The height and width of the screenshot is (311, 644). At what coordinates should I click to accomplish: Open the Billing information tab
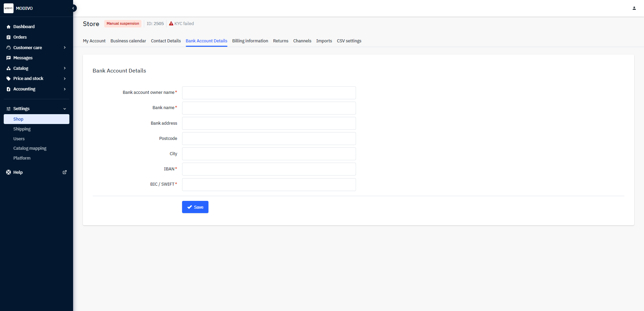250,41
